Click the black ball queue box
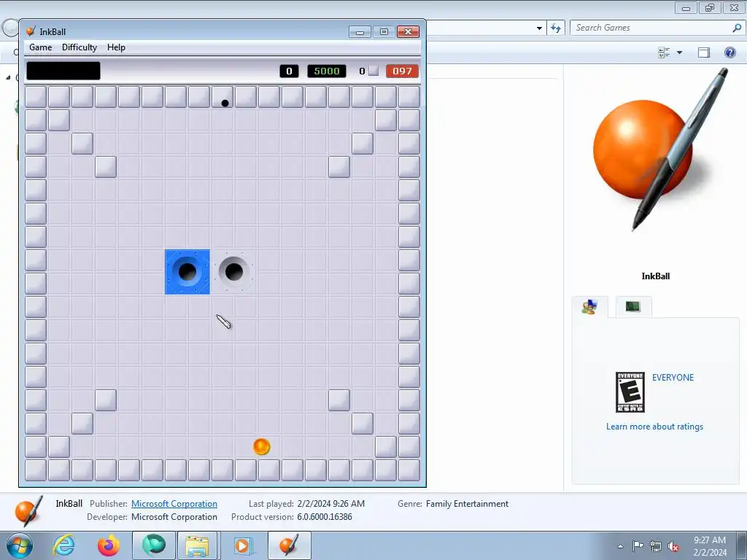747x560 pixels. pos(63,71)
